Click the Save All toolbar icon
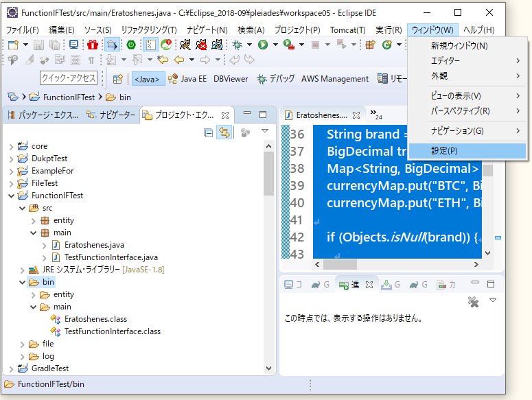 (x=54, y=45)
